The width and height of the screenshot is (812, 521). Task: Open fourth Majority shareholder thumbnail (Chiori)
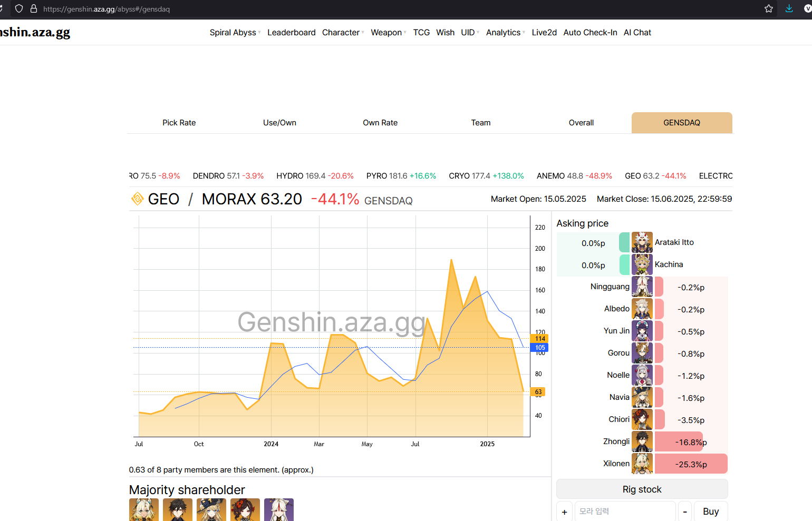245,509
